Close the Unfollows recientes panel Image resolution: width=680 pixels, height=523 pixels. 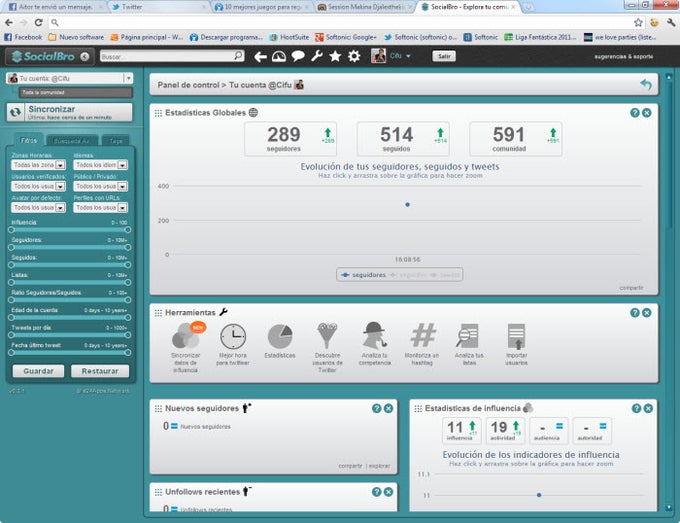(389, 492)
